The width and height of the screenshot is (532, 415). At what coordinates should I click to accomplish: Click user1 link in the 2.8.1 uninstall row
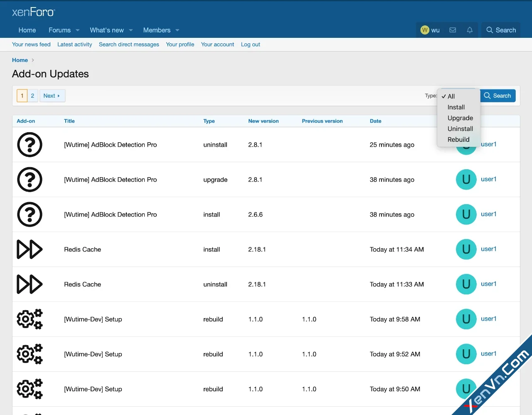coord(489,144)
